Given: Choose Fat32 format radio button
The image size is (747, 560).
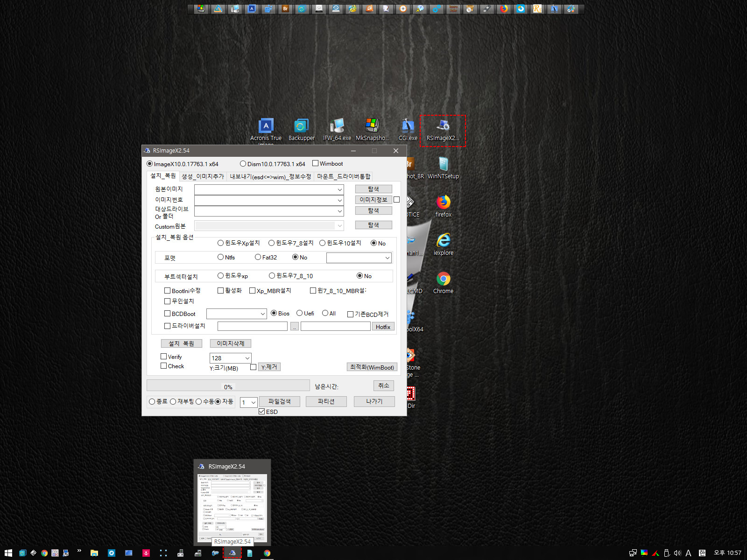Looking at the screenshot, I should 266,257.
